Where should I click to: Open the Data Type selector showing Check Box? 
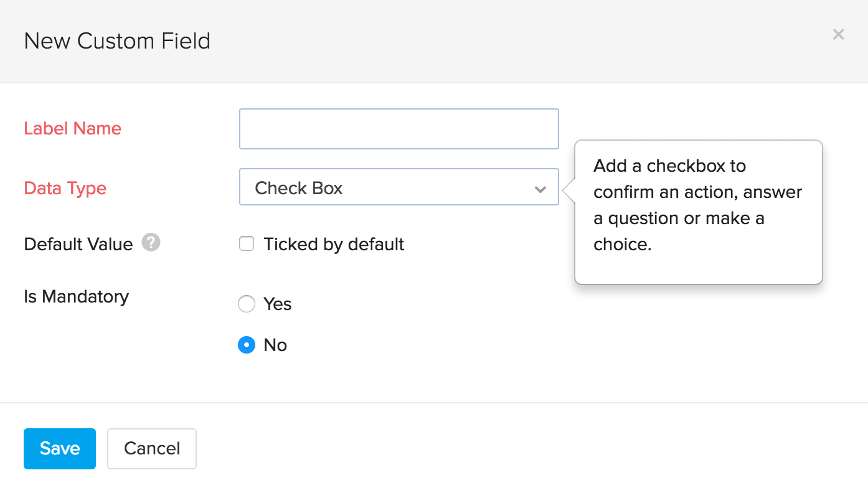coord(399,187)
